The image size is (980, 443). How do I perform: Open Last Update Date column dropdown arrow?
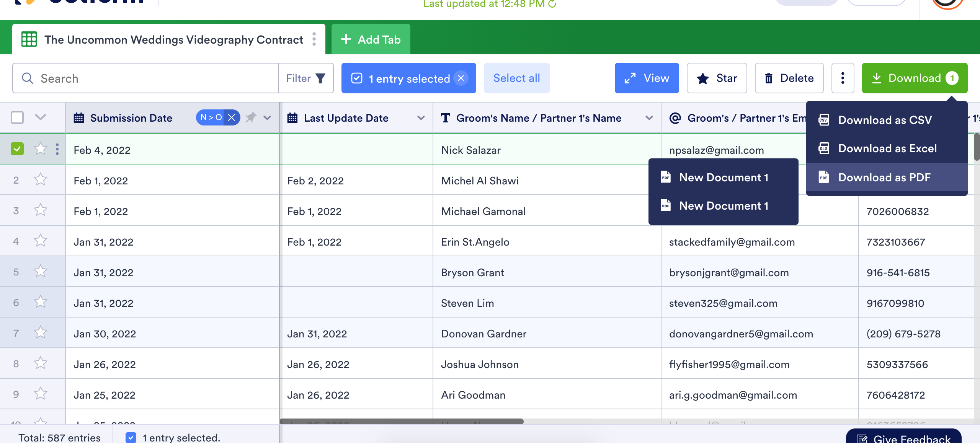click(421, 118)
